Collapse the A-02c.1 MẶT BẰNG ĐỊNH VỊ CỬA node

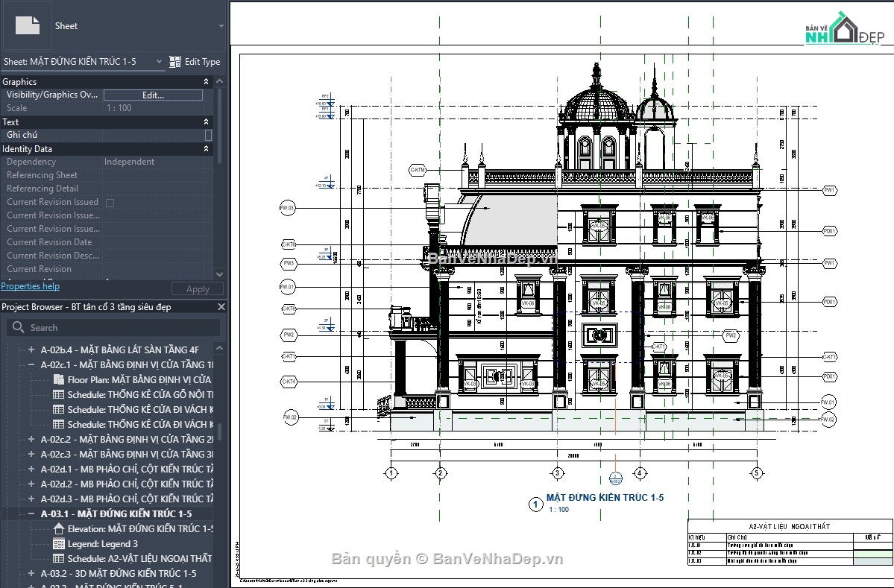pyautogui.click(x=31, y=364)
